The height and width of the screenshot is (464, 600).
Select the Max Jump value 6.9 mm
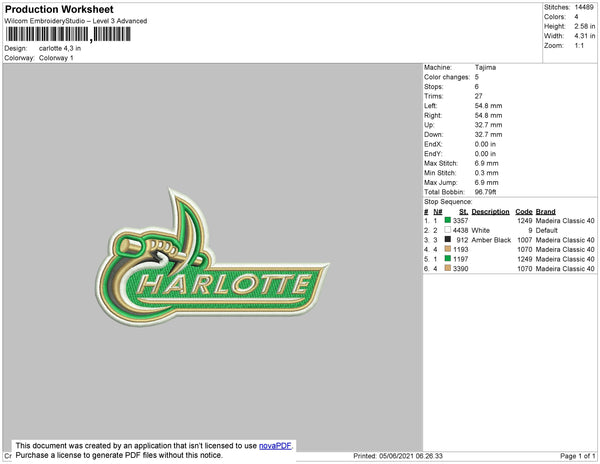click(486, 182)
